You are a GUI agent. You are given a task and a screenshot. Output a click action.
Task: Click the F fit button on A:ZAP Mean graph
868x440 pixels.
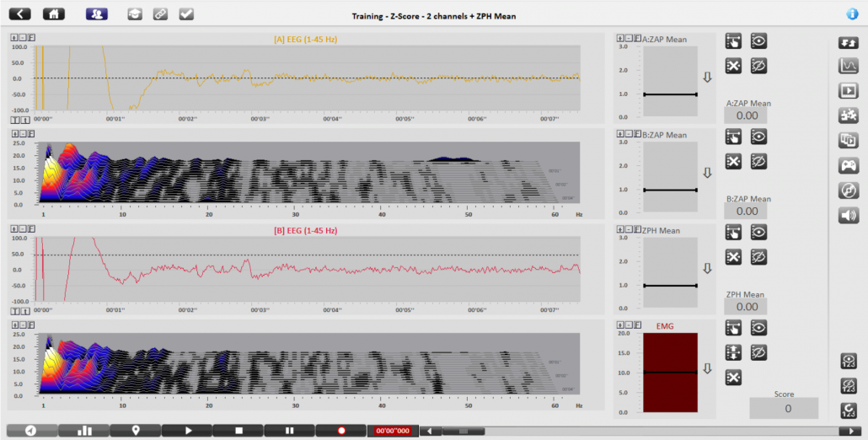tap(638, 39)
